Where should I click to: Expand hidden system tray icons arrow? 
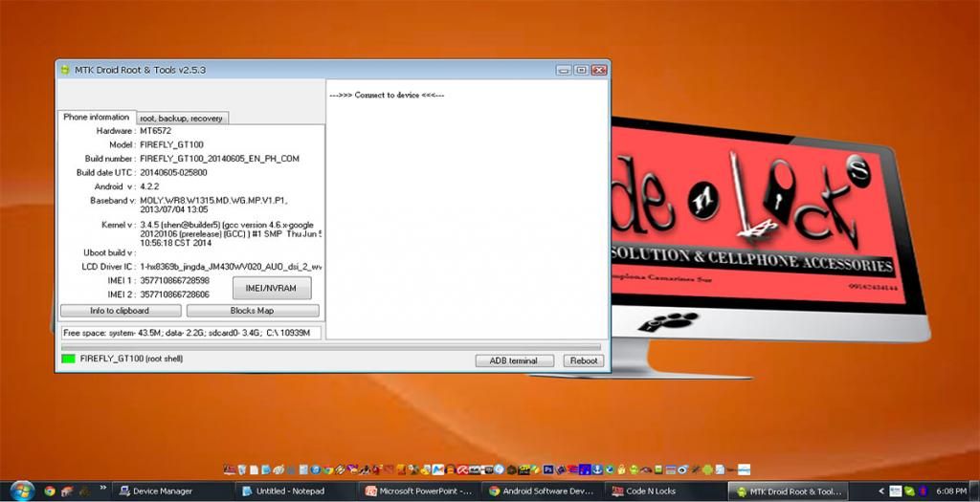click(879, 491)
